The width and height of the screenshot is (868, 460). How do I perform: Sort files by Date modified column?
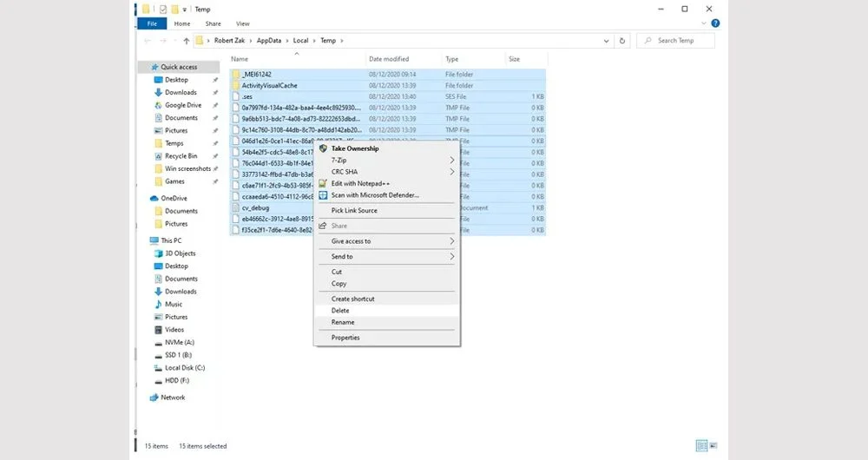tap(389, 59)
